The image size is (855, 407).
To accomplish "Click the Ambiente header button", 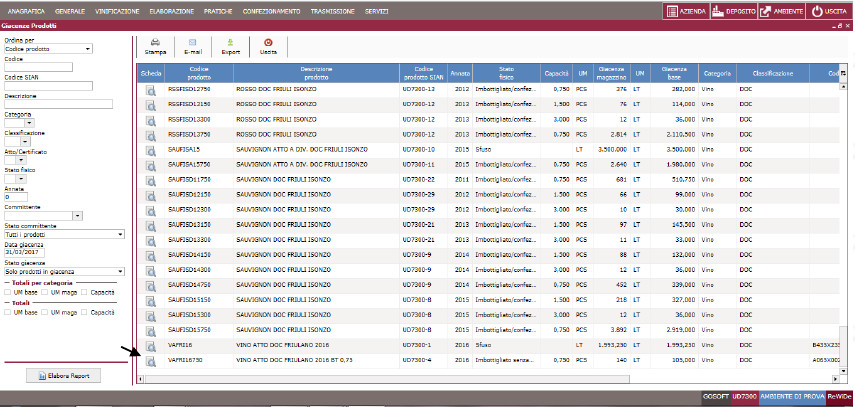I will pos(779,11).
